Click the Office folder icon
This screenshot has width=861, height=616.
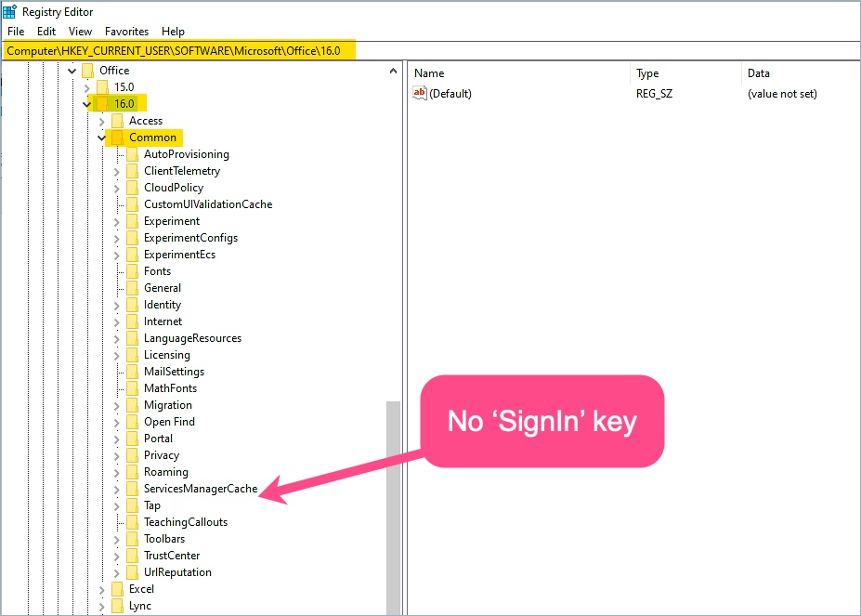87,71
